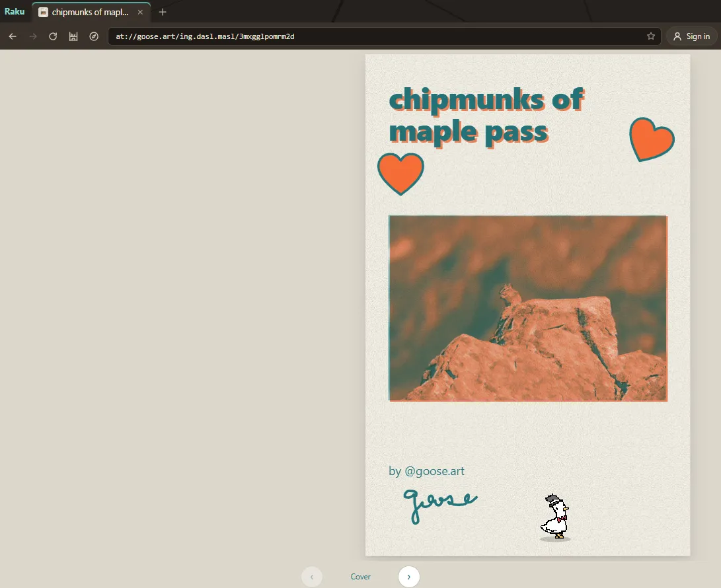Open a new tab with plus button
The width and height of the screenshot is (721, 588).
click(163, 13)
